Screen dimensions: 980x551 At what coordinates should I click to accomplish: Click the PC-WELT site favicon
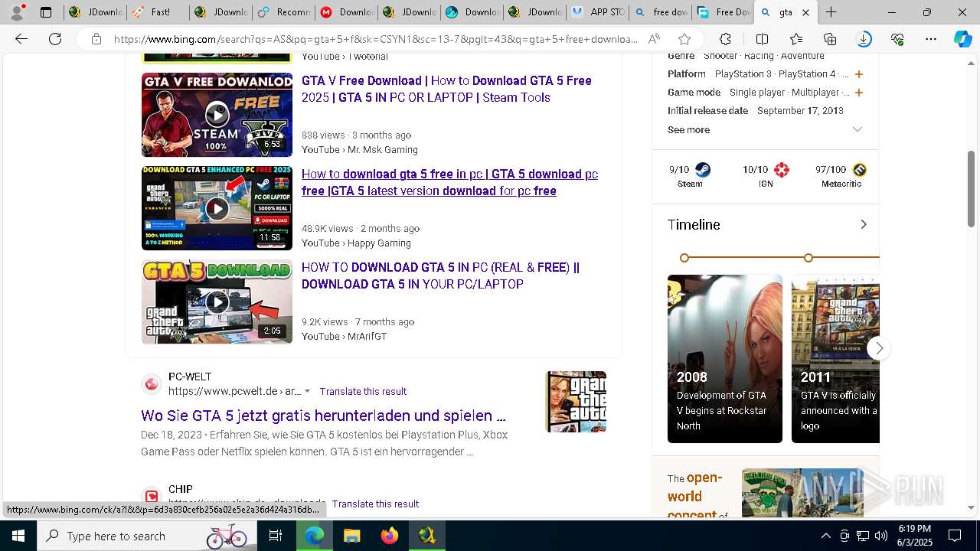pos(152,384)
